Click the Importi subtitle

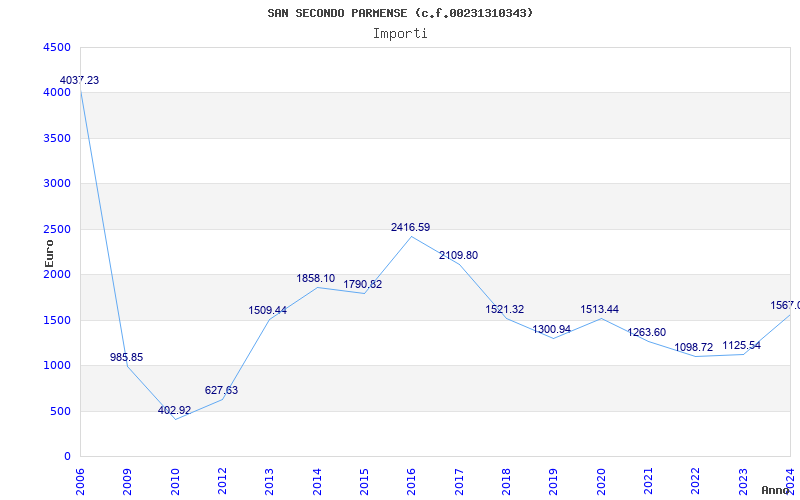[x=400, y=34]
